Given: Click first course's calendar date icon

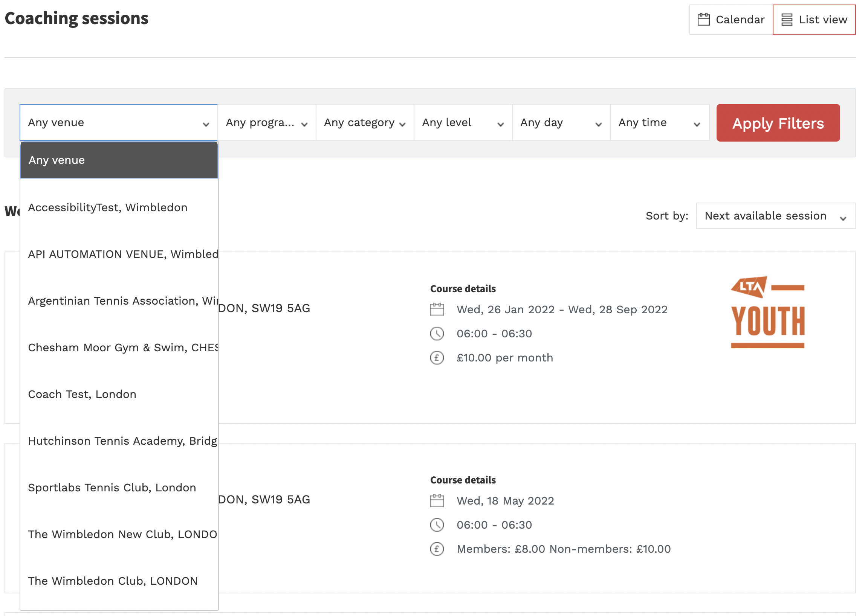Looking at the screenshot, I should tap(437, 309).
